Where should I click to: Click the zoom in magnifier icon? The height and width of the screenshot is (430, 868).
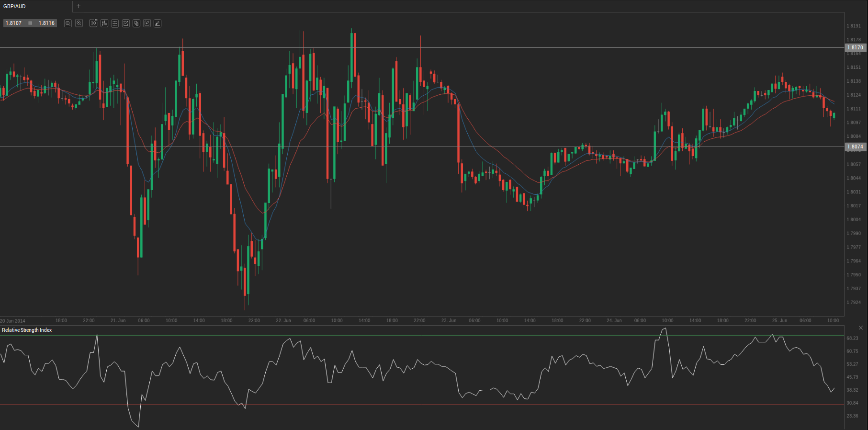point(79,23)
